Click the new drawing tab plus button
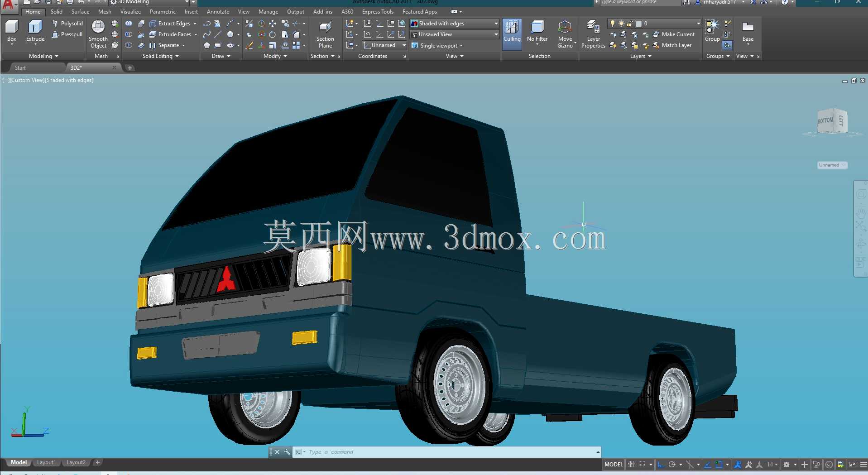Screen dimensions: 868x475 (x=130, y=68)
